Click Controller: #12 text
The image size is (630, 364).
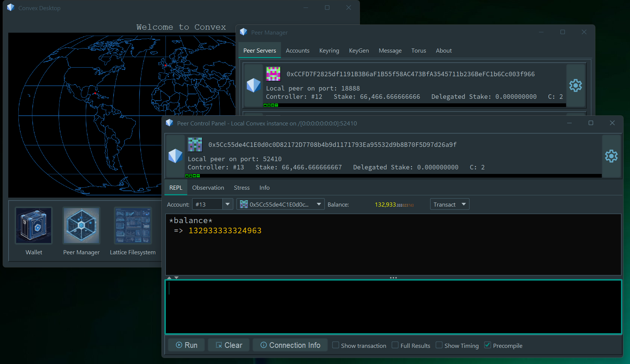(294, 97)
